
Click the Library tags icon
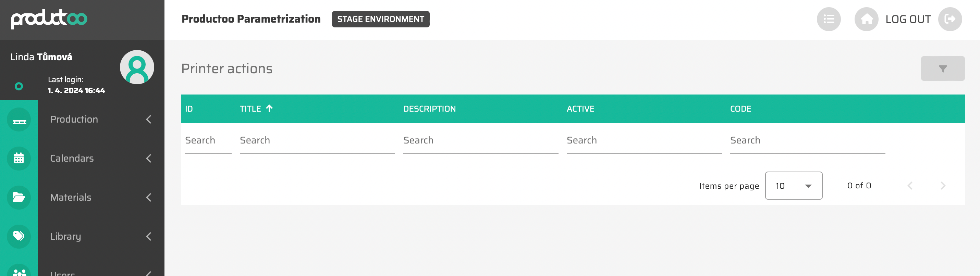click(19, 237)
